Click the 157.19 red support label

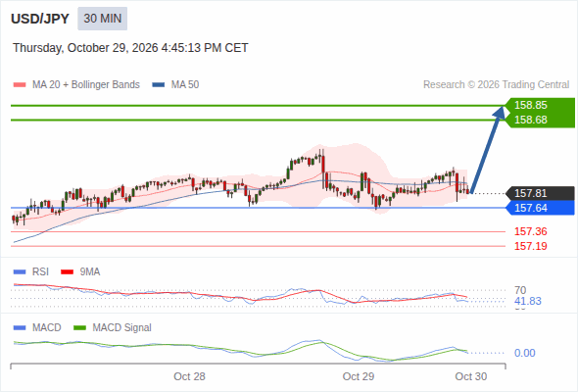530,246
